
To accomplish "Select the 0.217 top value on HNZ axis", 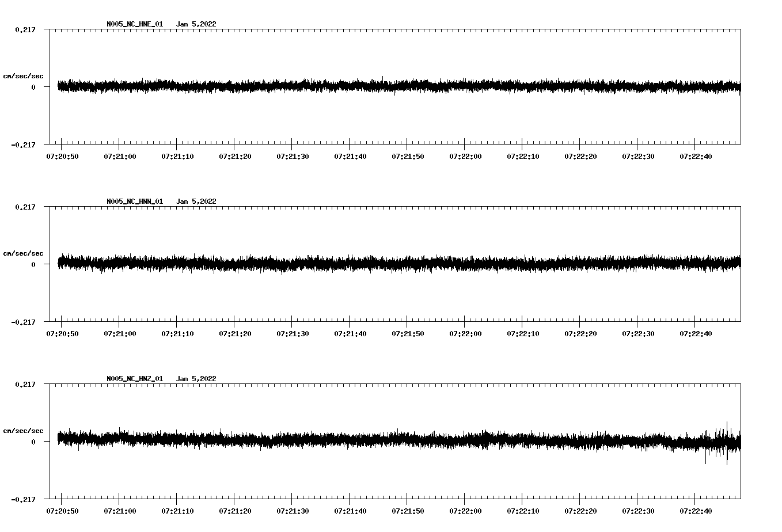I will pos(25,384).
